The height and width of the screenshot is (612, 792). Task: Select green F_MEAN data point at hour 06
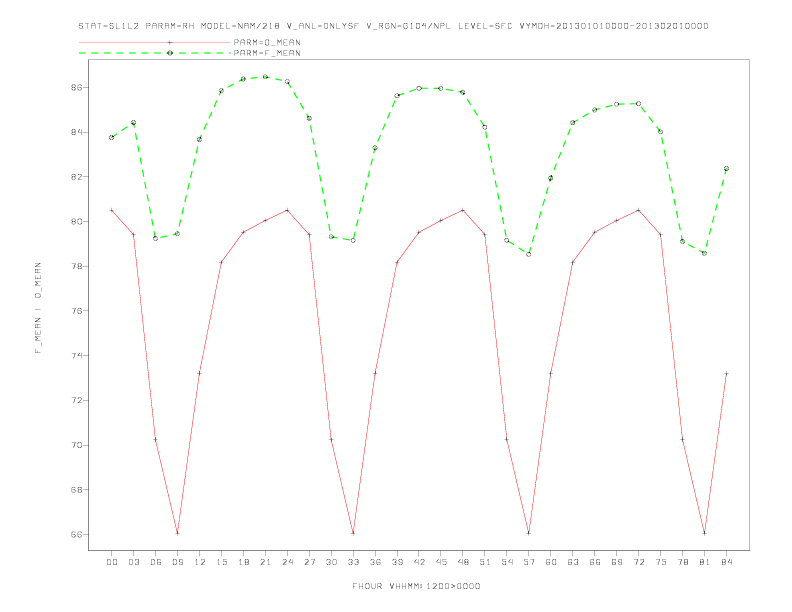pos(156,238)
